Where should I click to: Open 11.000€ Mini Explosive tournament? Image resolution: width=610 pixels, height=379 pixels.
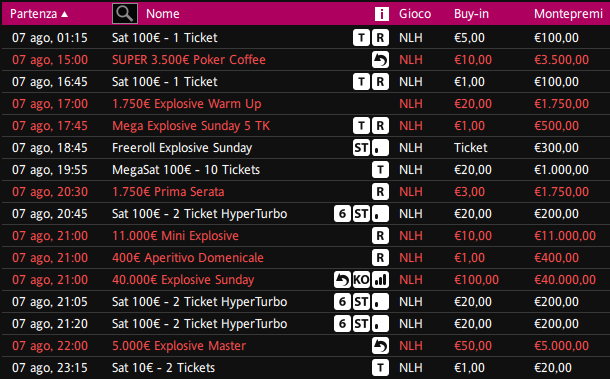coord(175,236)
